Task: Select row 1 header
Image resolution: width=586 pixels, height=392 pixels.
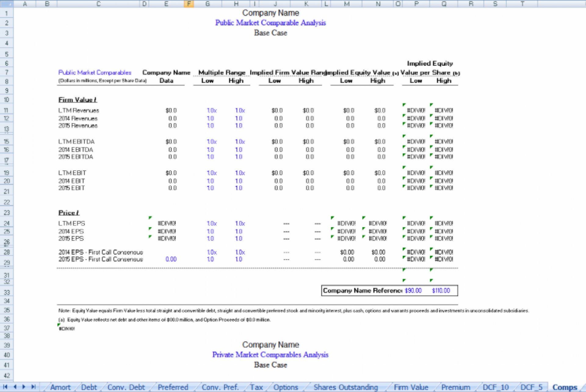Action: (x=6, y=13)
